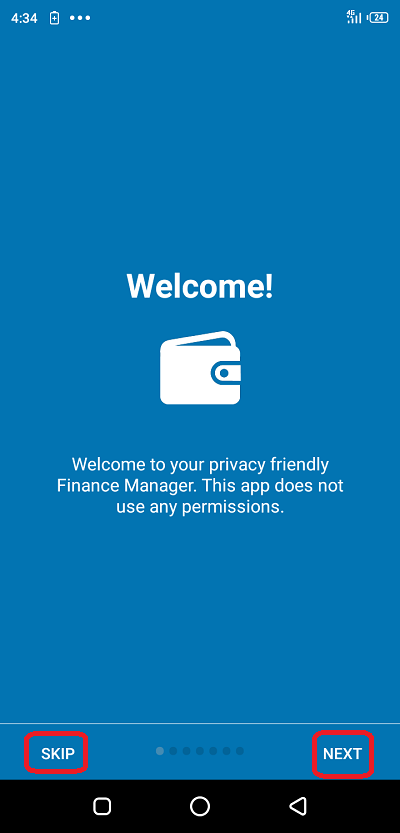Tap the Android back triangle button

[x=298, y=806]
